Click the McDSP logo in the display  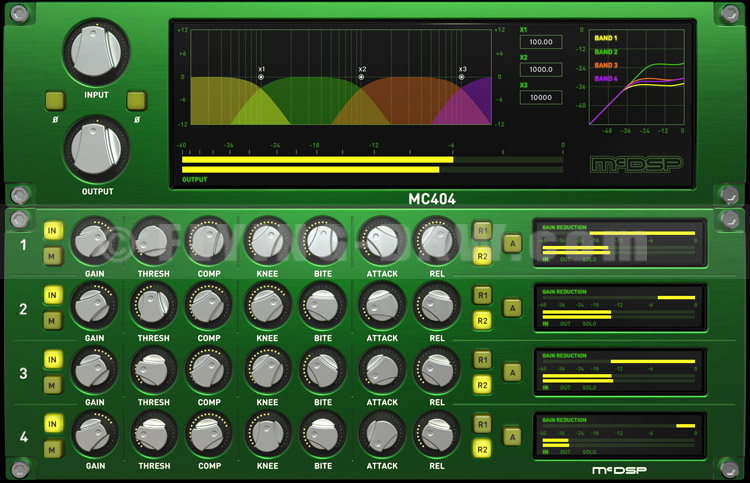pyautogui.click(x=637, y=165)
